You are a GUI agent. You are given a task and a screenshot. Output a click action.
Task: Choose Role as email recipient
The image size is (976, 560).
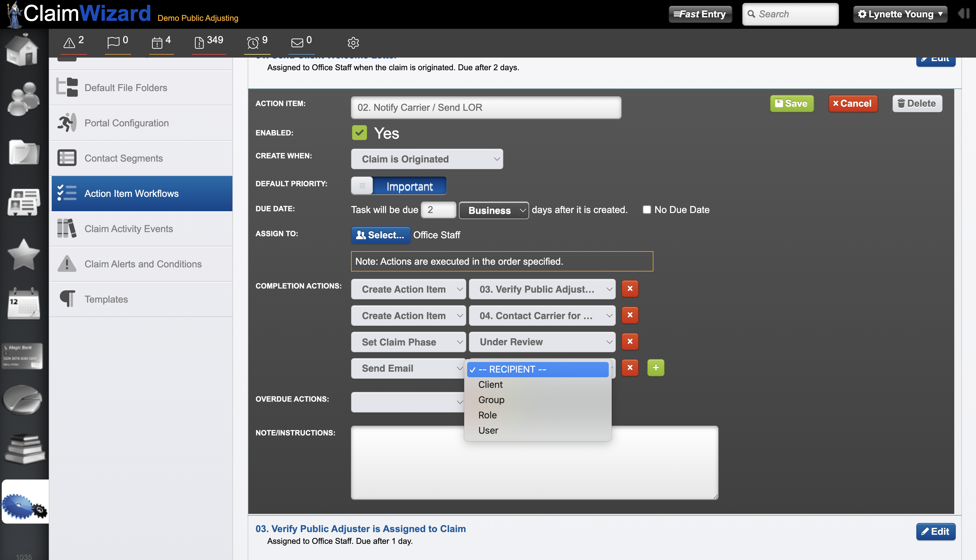[x=538, y=415]
